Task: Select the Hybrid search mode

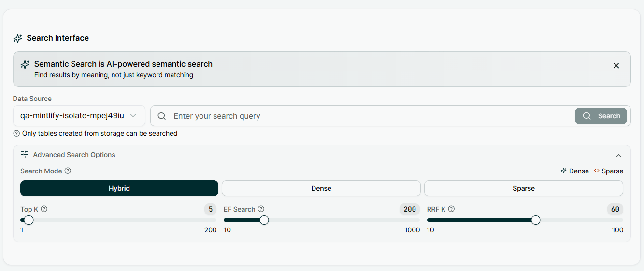Action: 119,188
